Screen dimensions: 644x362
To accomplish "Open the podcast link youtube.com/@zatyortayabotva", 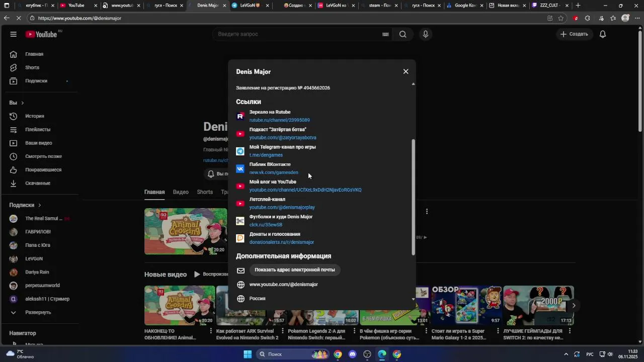I will pyautogui.click(x=283, y=138).
